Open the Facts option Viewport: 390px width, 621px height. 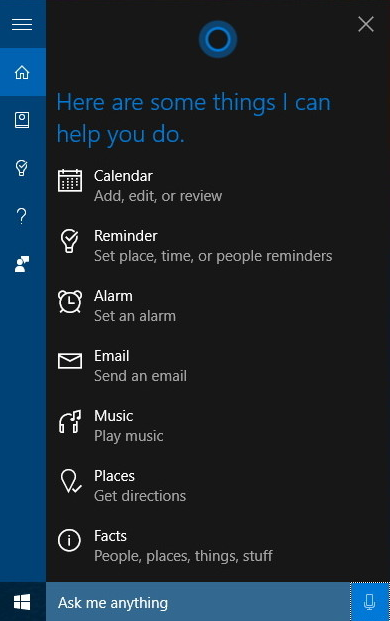point(218,546)
